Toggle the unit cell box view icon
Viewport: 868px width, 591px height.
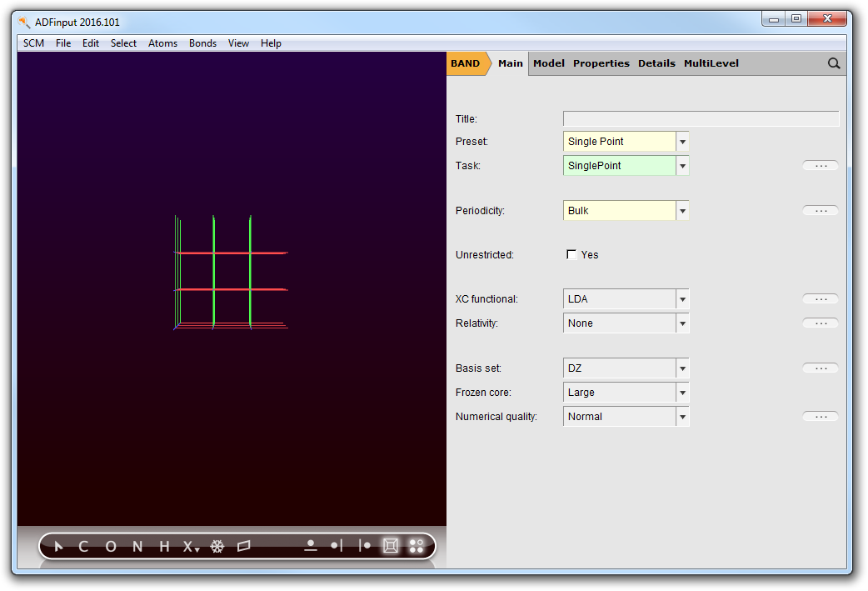391,546
